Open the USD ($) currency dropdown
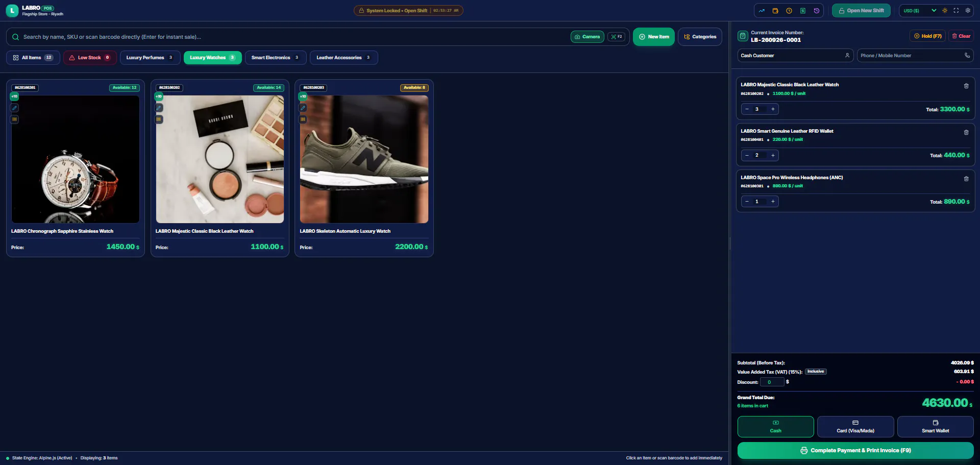Viewport: 980px width, 465px height. pos(920,10)
